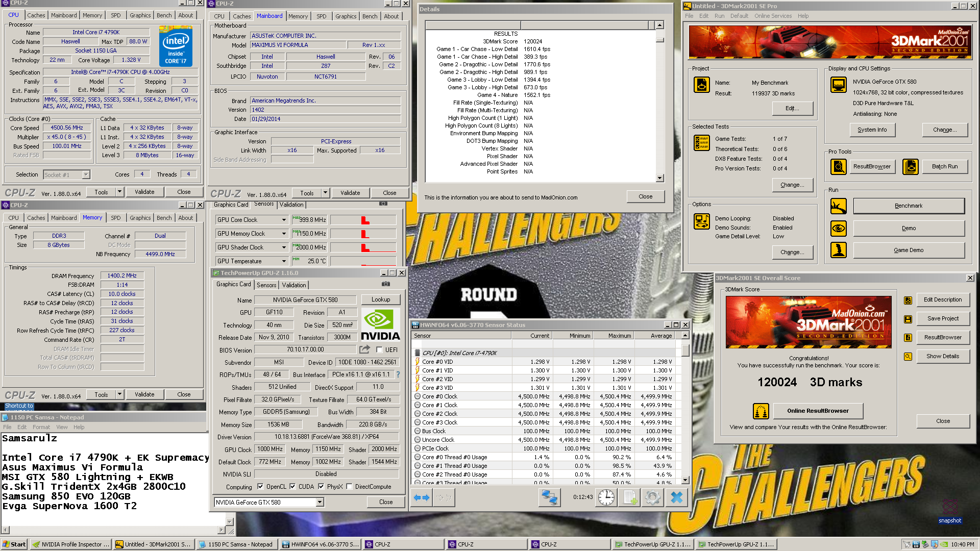Viewport: 980px width, 551px height.
Task: Open HWiNFO sensor settings gear icon
Action: pyautogui.click(x=652, y=497)
